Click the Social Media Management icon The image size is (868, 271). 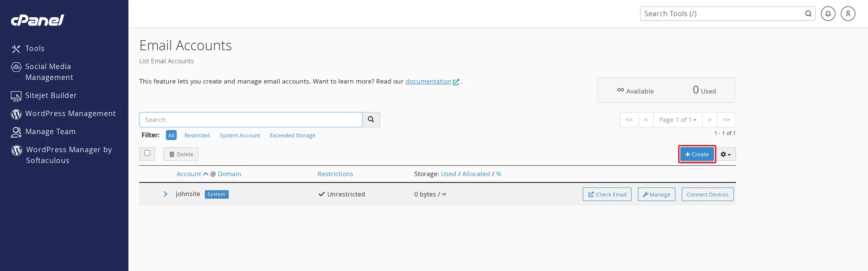coord(16,67)
